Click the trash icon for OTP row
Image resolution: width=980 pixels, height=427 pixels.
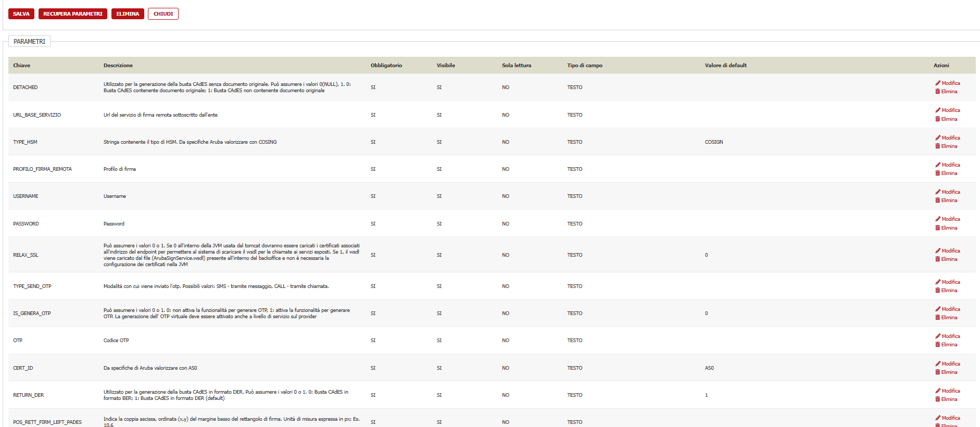tap(938, 345)
